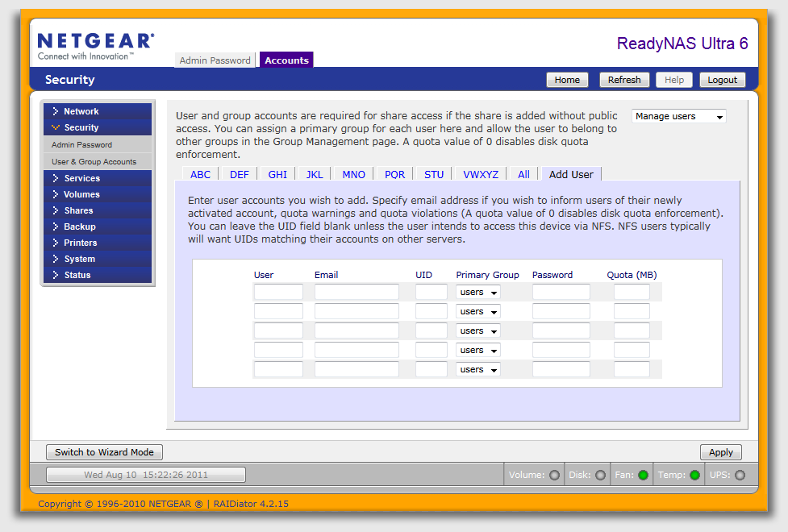Screen dimensions: 788x532
Task: Click the Volume status indicator light
Action: (x=554, y=476)
